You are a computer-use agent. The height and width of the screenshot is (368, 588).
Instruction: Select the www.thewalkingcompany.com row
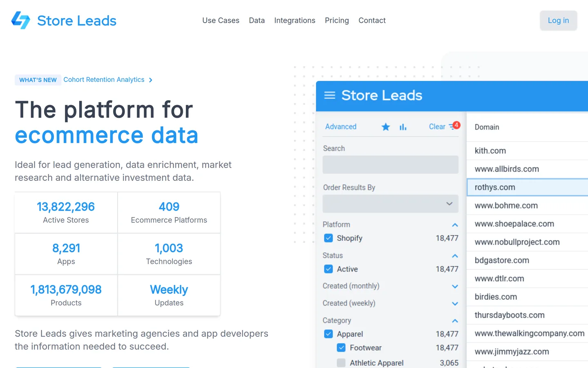click(x=527, y=333)
